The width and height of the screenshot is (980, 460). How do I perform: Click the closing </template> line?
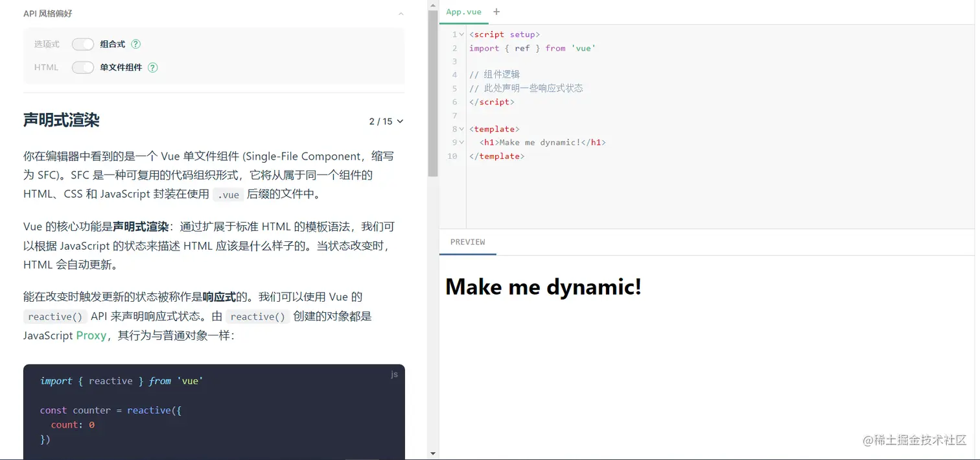coord(496,156)
